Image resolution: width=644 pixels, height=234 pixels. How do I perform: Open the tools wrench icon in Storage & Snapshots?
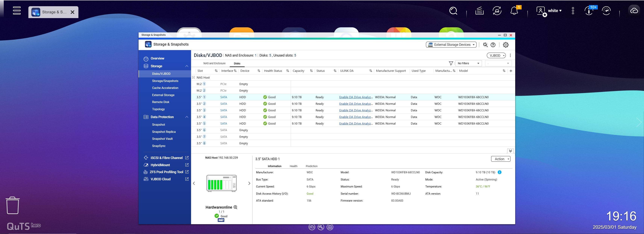click(x=485, y=45)
